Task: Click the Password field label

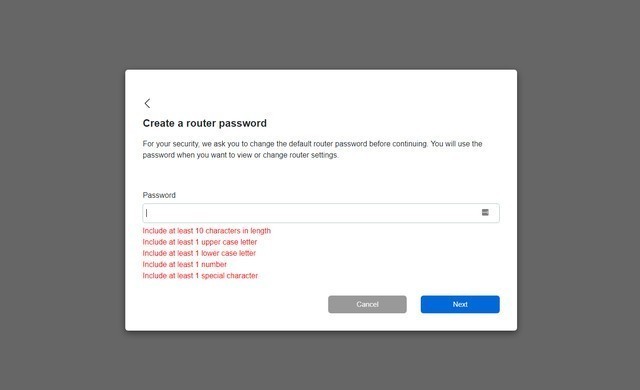Action: click(x=159, y=195)
